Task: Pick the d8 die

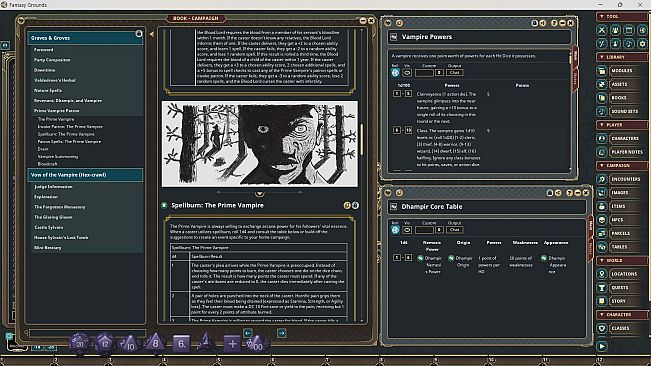Action: pyautogui.click(x=155, y=343)
